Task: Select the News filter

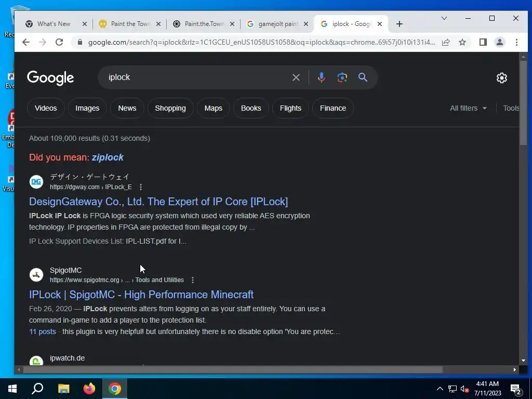Action: pos(127,108)
